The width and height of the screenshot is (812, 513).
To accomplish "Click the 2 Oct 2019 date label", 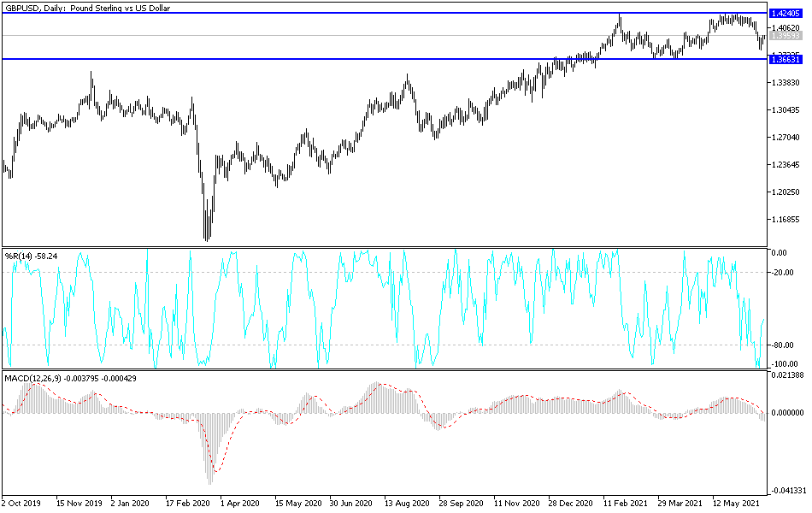I will tap(23, 504).
